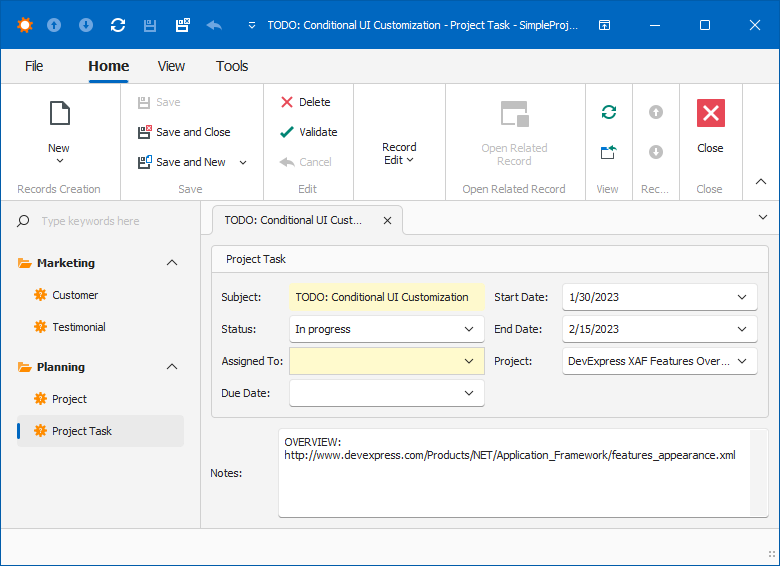Open Testimonial in the navigation pane
This screenshot has width=780, height=566.
click(x=79, y=327)
